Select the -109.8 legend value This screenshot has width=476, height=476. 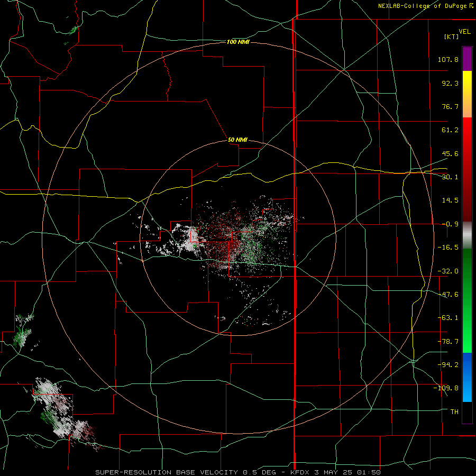coord(446,388)
